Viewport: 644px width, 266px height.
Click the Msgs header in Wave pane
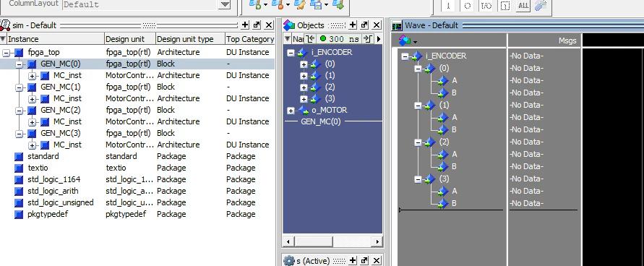pyautogui.click(x=544, y=40)
